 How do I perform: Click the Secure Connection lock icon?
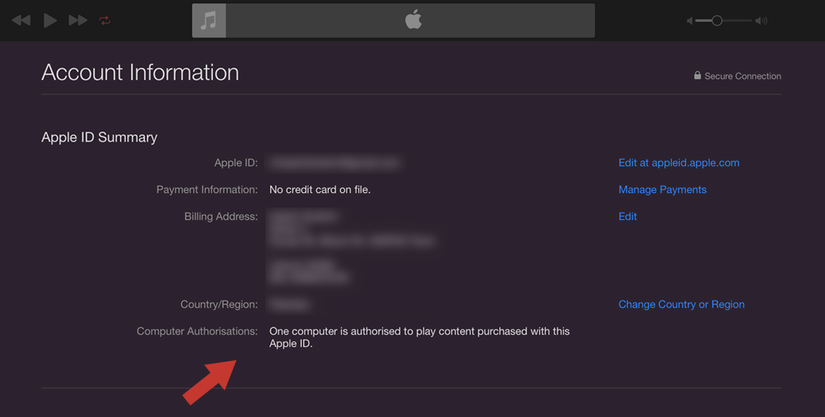point(698,76)
